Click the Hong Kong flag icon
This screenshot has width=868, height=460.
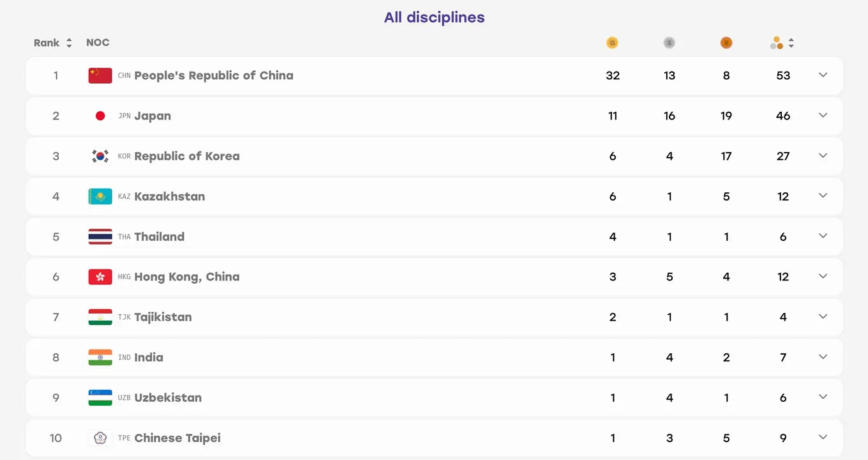point(100,277)
